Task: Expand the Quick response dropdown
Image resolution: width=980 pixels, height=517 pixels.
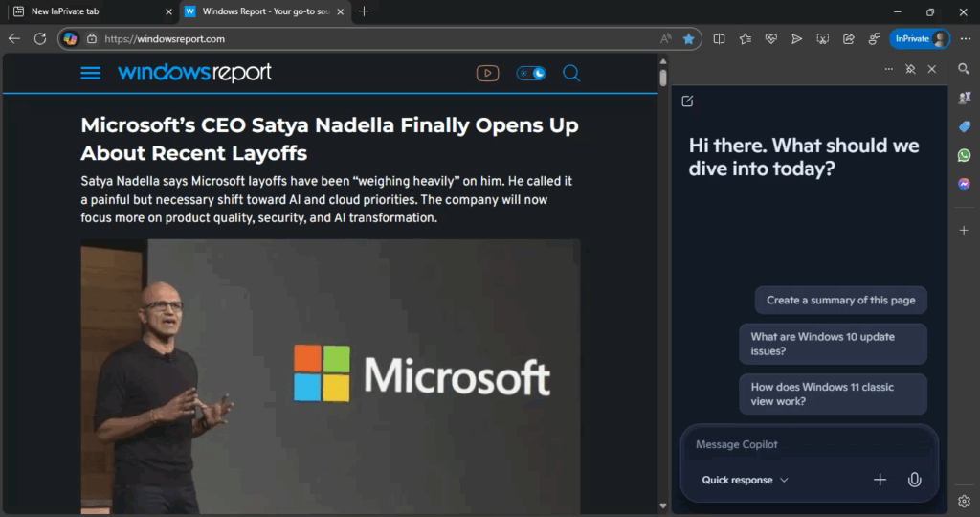Action: [745, 480]
